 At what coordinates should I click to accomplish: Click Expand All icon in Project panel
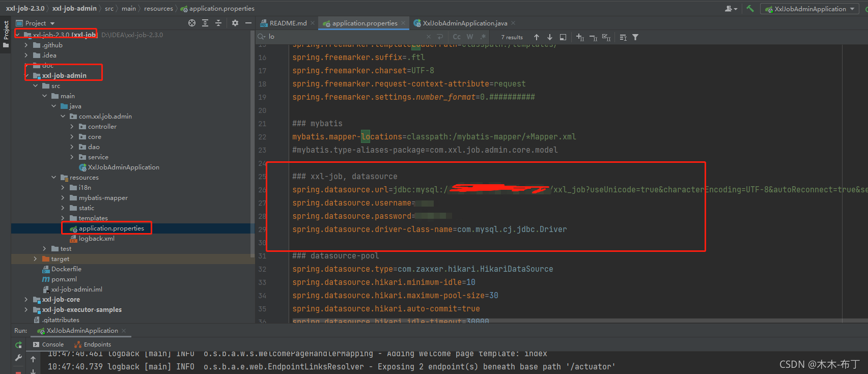[x=205, y=23]
